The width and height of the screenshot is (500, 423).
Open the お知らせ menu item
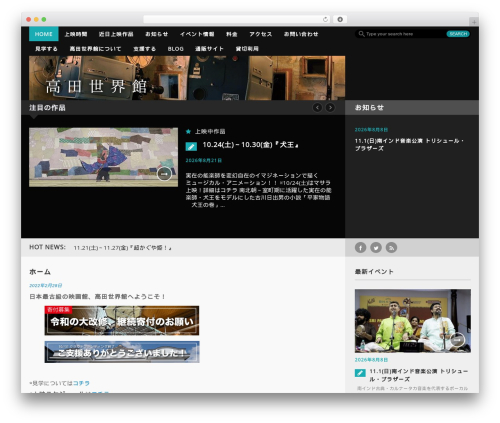click(157, 34)
